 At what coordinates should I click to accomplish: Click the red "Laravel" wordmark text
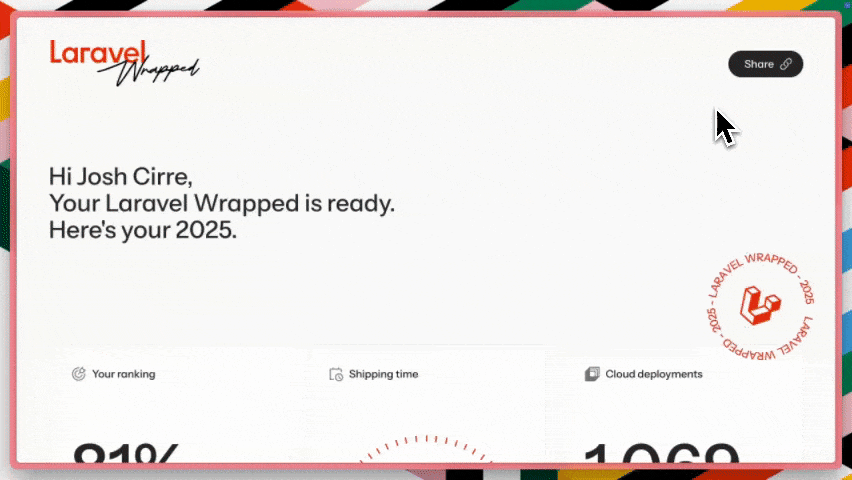tap(98, 52)
